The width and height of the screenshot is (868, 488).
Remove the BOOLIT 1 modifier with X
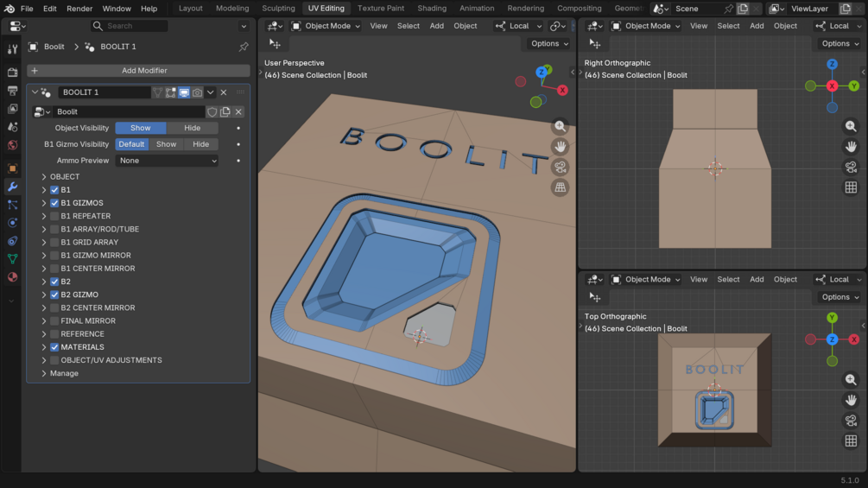pyautogui.click(x=224, y=92)
